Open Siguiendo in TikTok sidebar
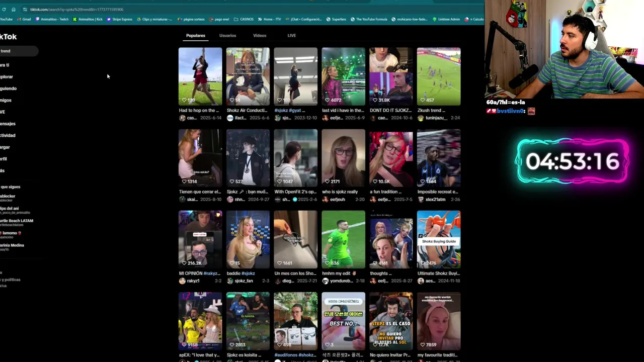This screenshot has width=644, height=362. pyautogui.click(x=8, y=88)
